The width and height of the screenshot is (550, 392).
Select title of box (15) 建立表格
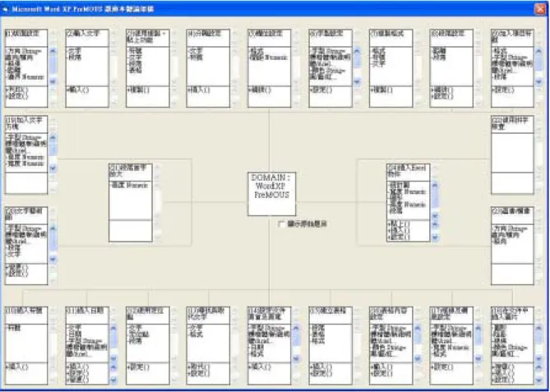pyautogui.click(x=327, y=311)
